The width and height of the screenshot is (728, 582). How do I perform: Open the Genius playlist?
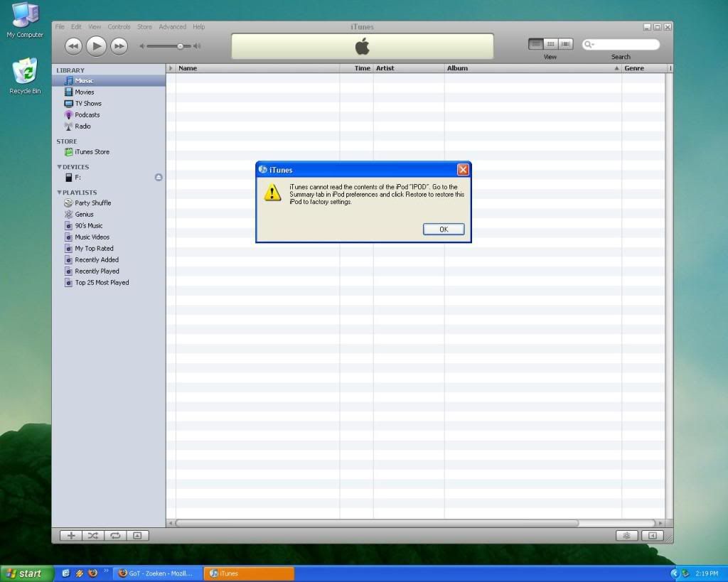pyautogui.click(x=84, y=215)
